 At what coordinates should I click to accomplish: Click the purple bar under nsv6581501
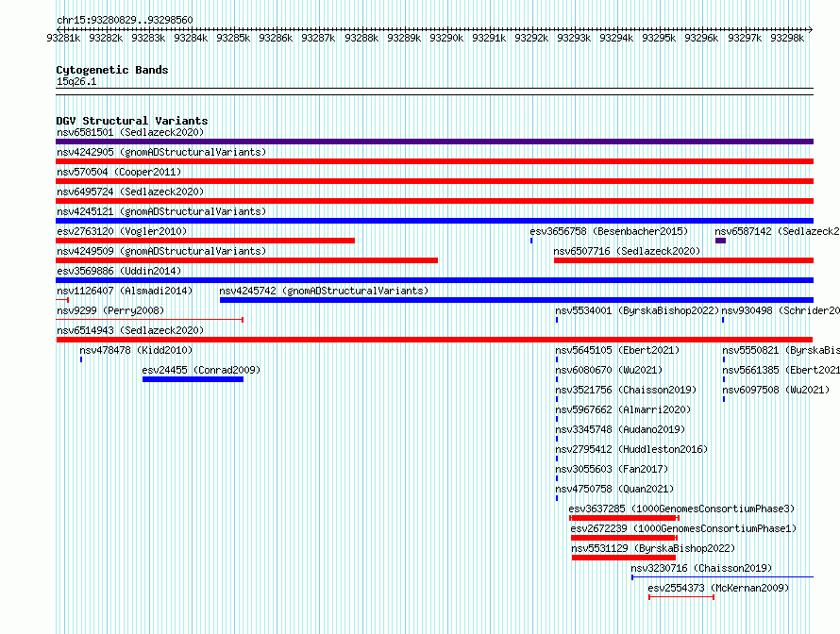(x=434, y=142)
